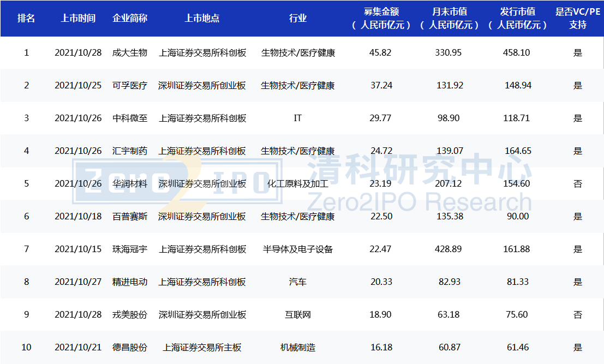Select company name 百普赛斯
Screen dimensions: 604x364
130,217
